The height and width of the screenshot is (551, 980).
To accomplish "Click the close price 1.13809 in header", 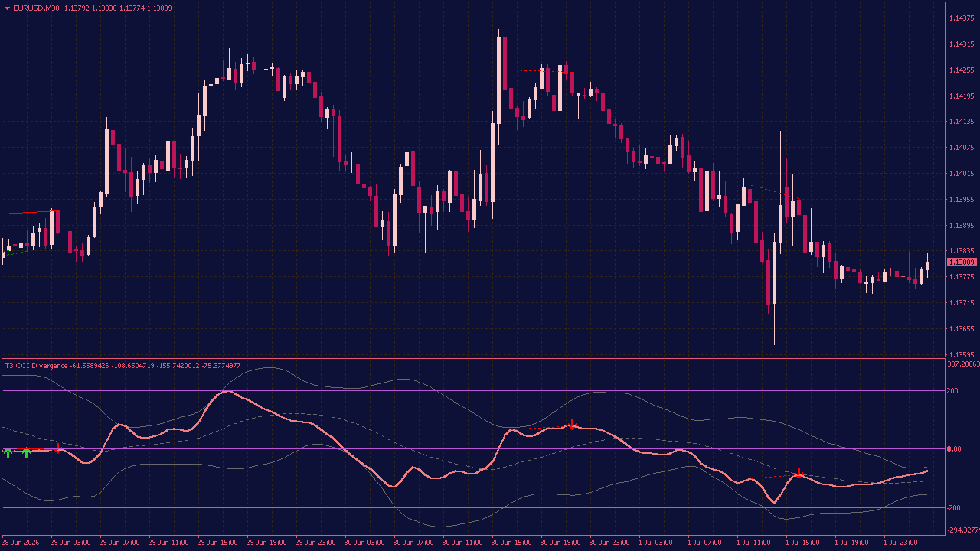I will pyautogui.click(x=159, y=8).
